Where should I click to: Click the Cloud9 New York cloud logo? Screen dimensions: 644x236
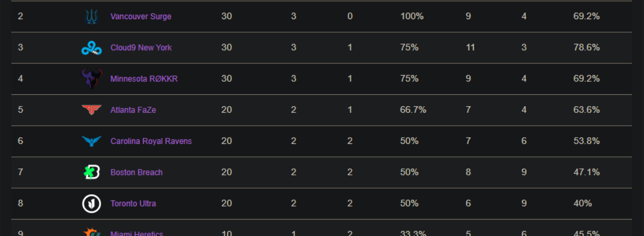(91, 48)
